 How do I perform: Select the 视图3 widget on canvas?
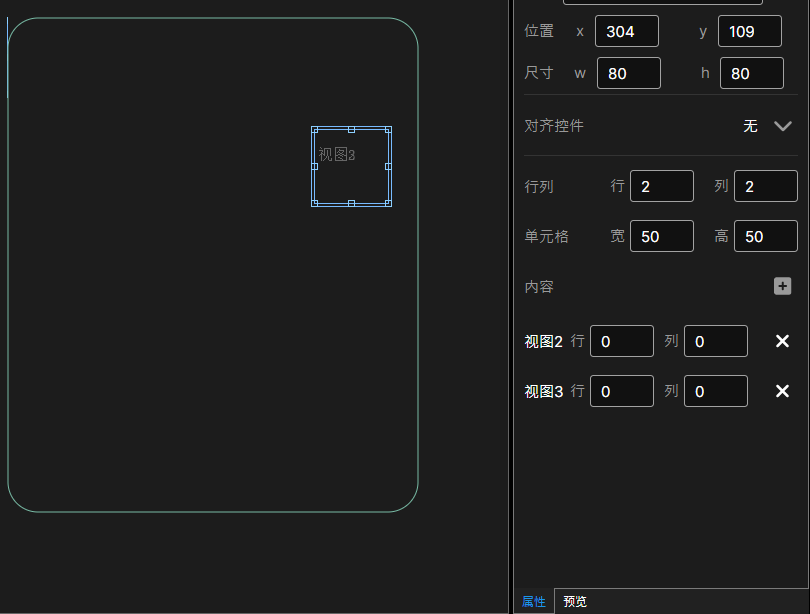pos(351,166)
